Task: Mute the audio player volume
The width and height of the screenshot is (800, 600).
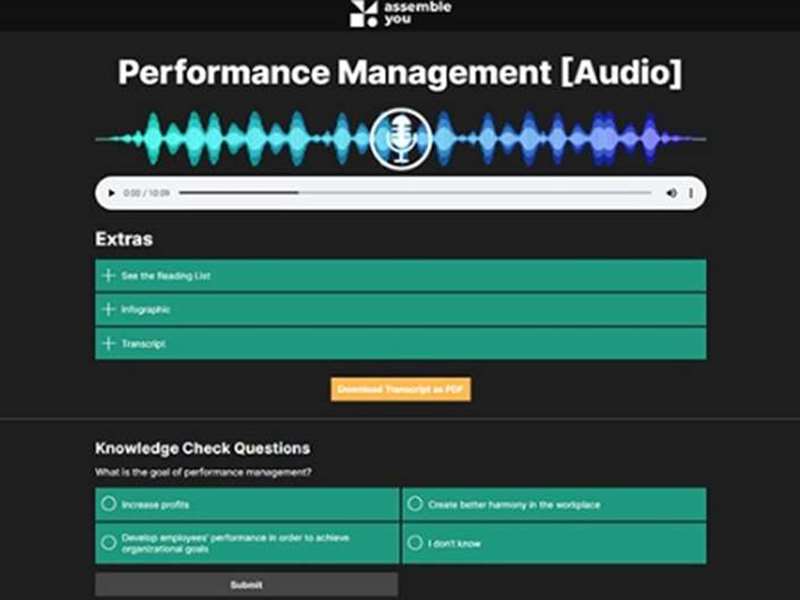Action: point(671,193)
